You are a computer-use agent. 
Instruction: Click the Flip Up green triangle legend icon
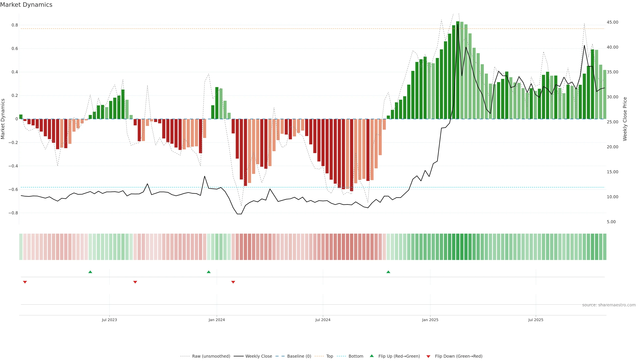coord(371,356)
